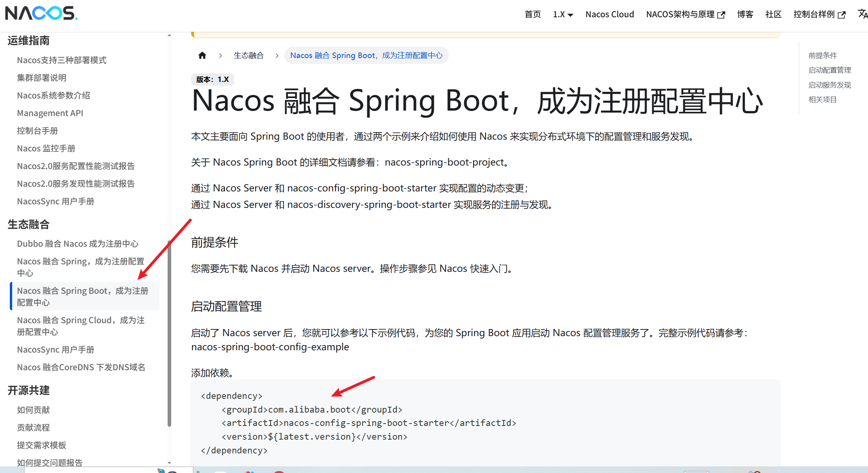Open the language translation icon

click(x=862, y=14)
